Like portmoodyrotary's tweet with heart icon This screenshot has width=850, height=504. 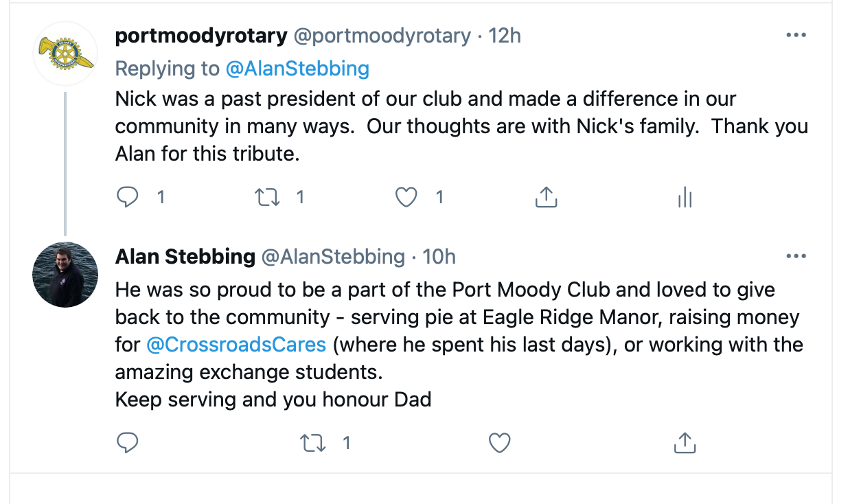coord(406,198)
